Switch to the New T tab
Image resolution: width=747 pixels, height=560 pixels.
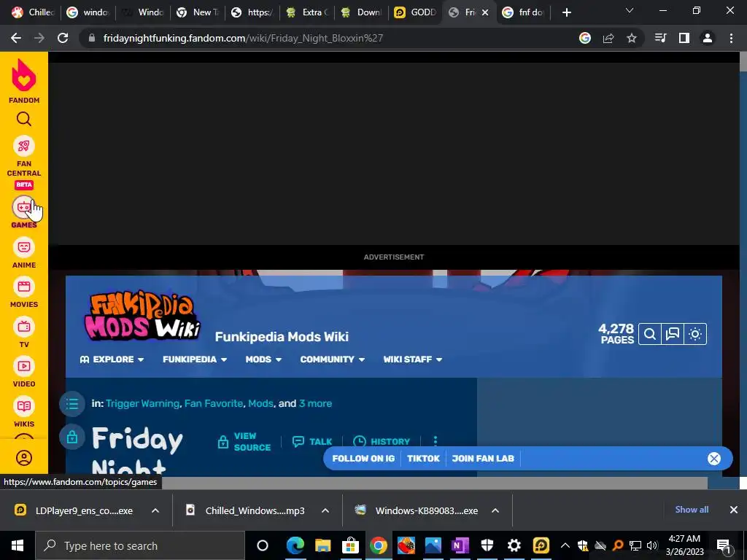(197, 12)
